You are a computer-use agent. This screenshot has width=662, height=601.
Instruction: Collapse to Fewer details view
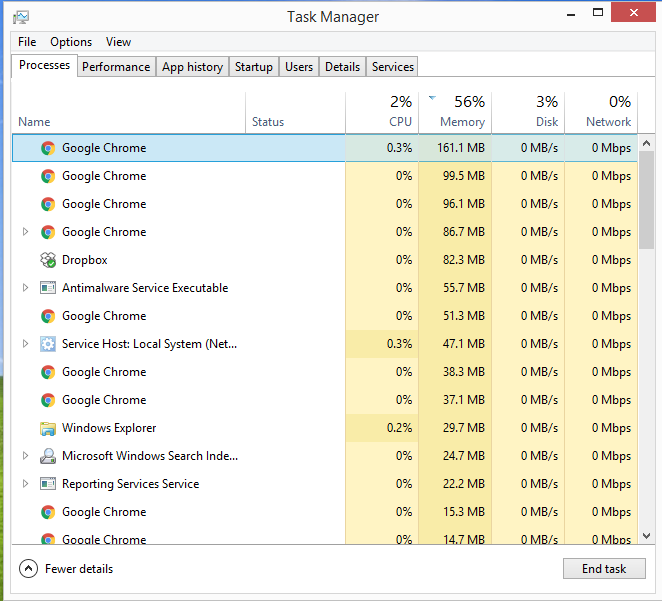click(x=67, y=569)
